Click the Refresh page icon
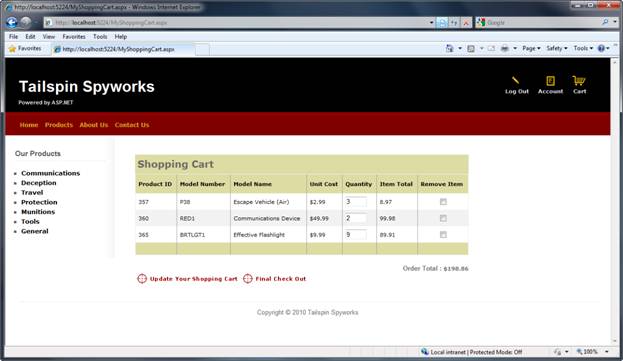Viewport: 623px width, 361px height. coord(454,23)
